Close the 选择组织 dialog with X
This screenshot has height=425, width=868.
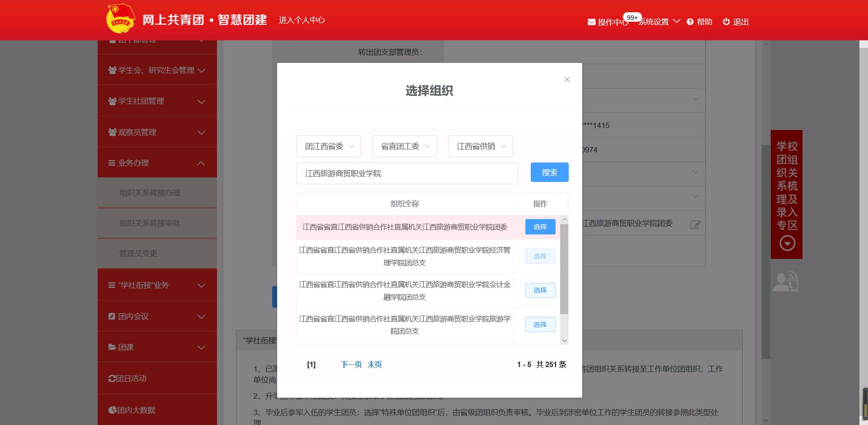coord(567,80)
